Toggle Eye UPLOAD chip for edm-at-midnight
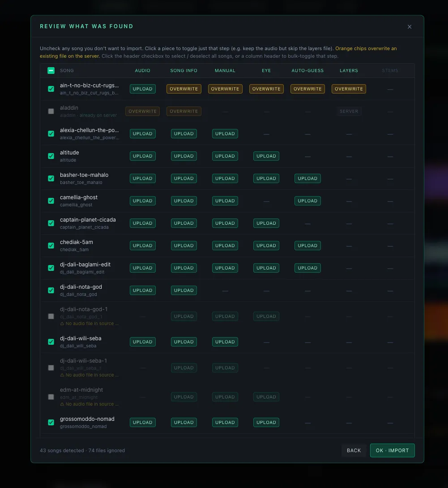Screen dimensions: 448x488 pyautogui.click(x=266, y=397)
